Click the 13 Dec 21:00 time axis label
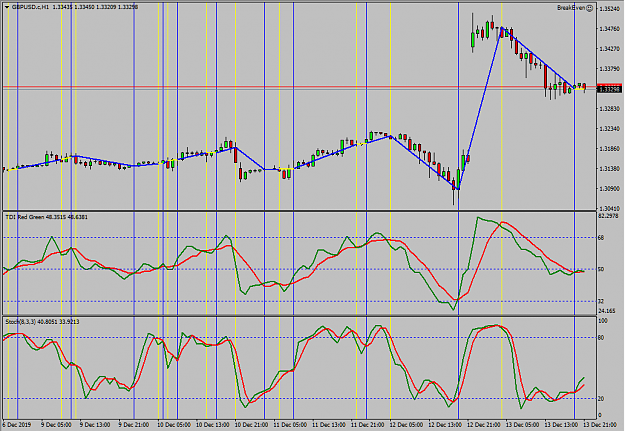This screenshot has height=431, width=625. click(601, 425)
